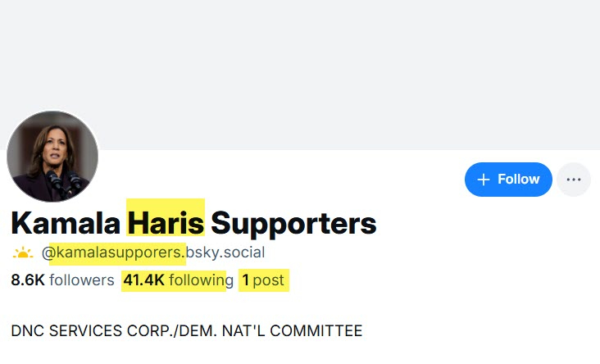Click the gray banner image area

click(x=328, y=66)
